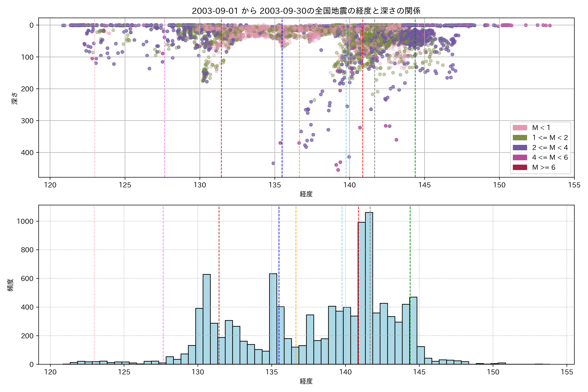
Task: Click the 経度 x-axis label under histogram
Action: (306, 381)
